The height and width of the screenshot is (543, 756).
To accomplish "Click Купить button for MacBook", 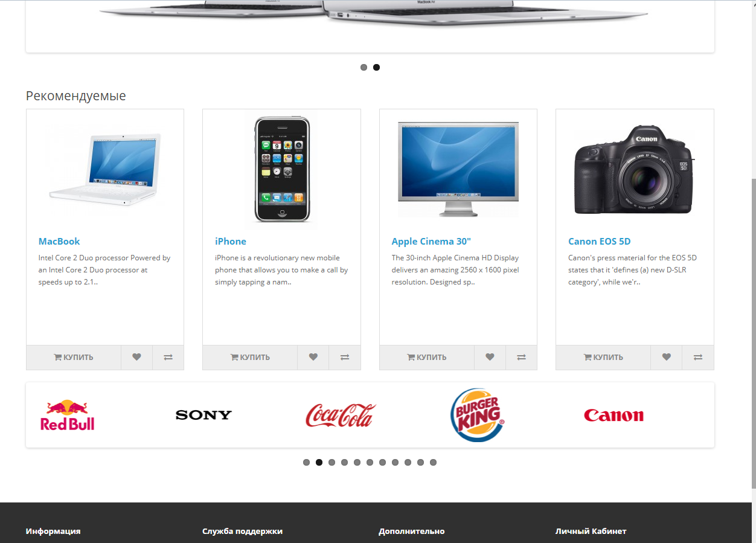I will click(74, 357).
